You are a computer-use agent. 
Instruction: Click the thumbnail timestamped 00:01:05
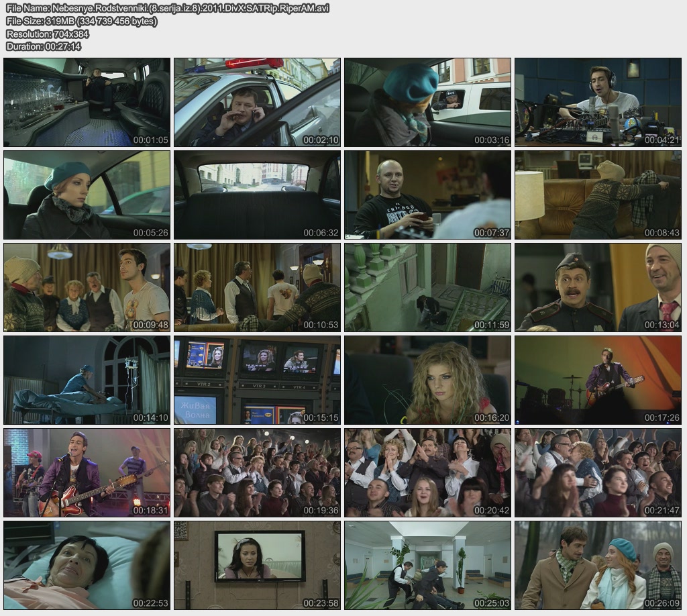(x=87, y=102)
